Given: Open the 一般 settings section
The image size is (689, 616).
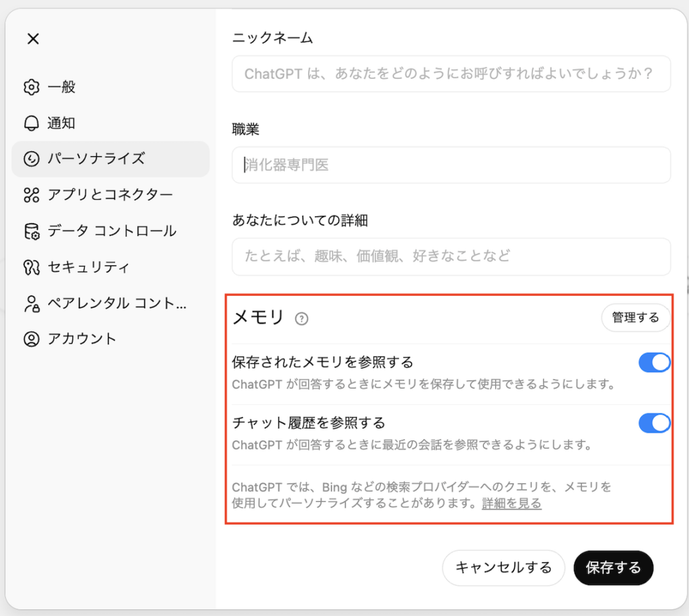Looking at the screenshot, I should [61, 87].
